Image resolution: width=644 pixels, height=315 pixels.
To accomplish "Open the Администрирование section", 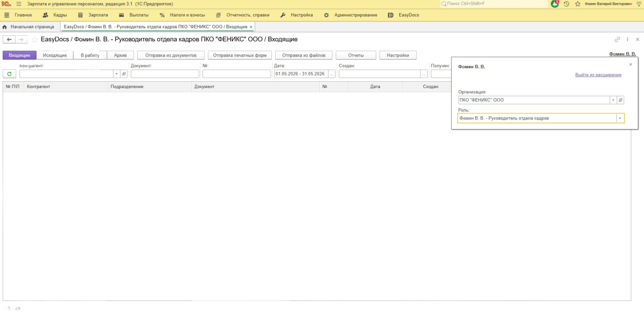I will tap(356, 15).
